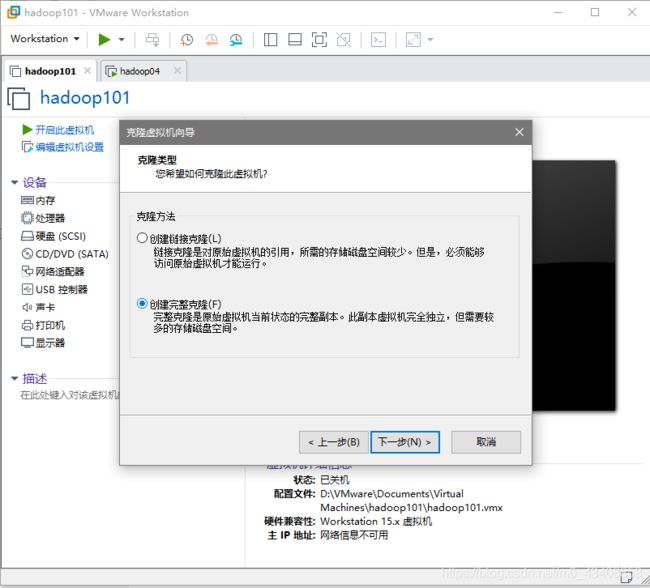Image resolution: width=650 pixels, height=588 pixels.
Task: Toggle the thumbnail bar view icon
Action: pos(295,40)
